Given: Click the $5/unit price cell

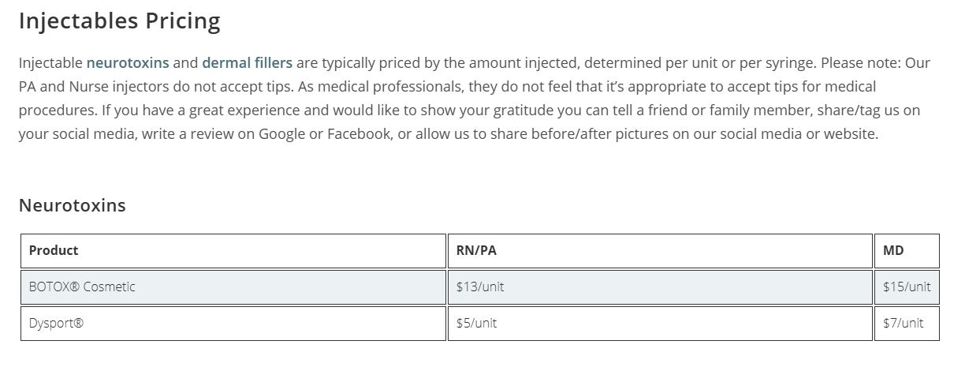Looking at the screenshot, I should [x=476, y=323].
